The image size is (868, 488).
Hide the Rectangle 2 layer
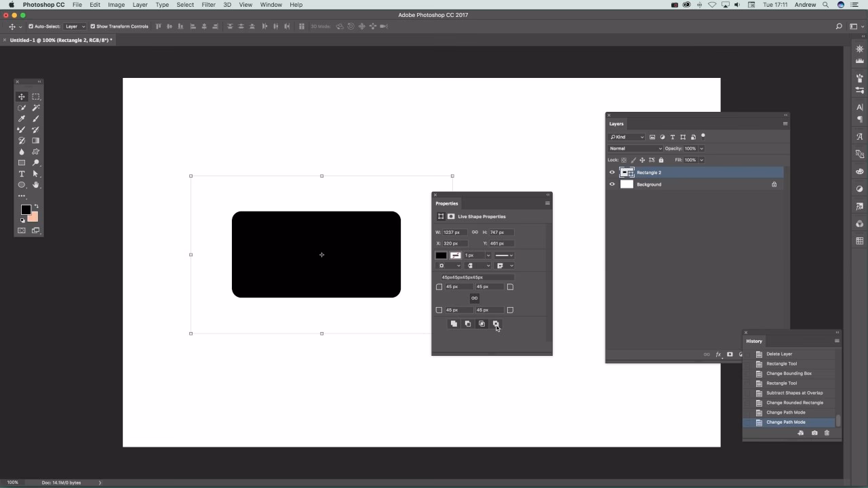[612, 172]
